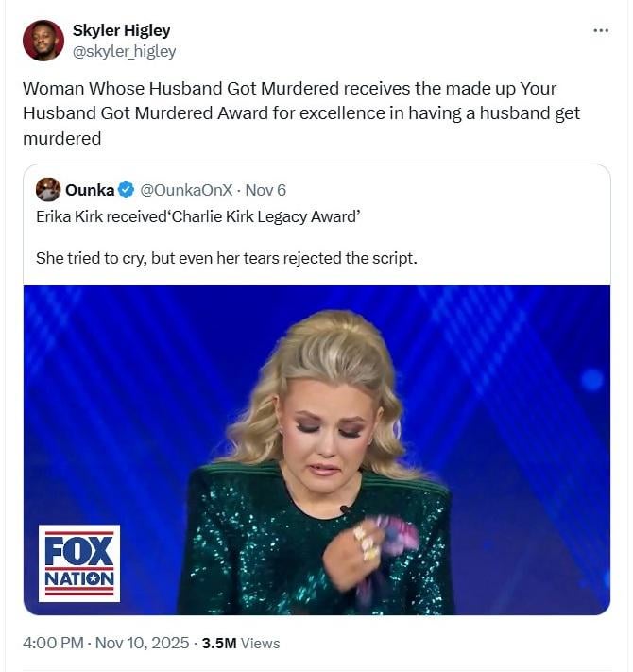Open the quoted post's video thumbnail
The height and width of the screenshot is (672, 633).
(x=316, y=449)
